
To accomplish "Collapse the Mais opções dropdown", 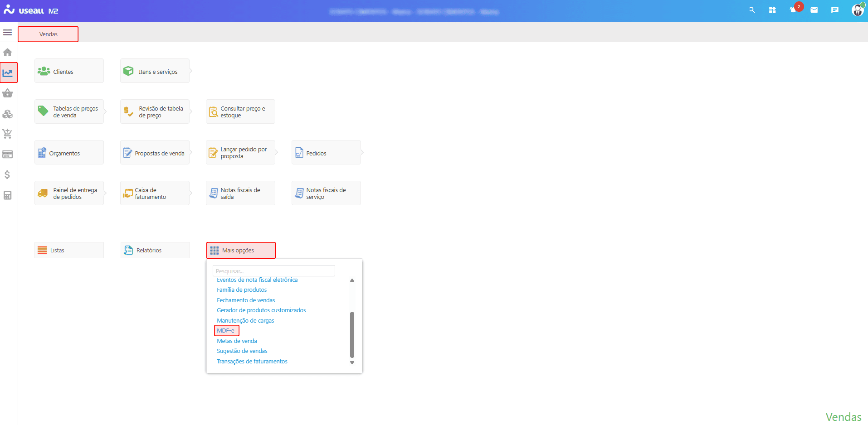I will pyautogui.click(x=241, y=251).
